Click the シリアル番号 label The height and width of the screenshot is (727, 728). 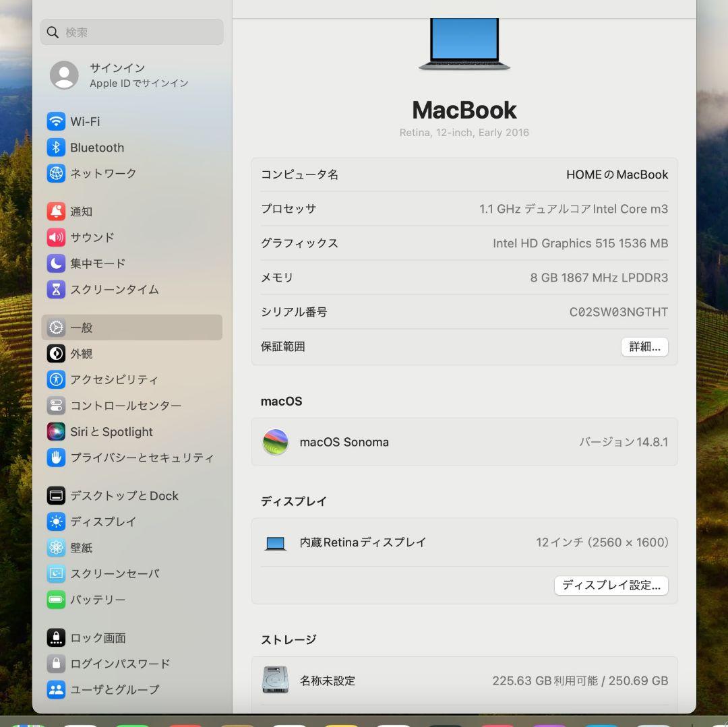click(x=294, y=312)
